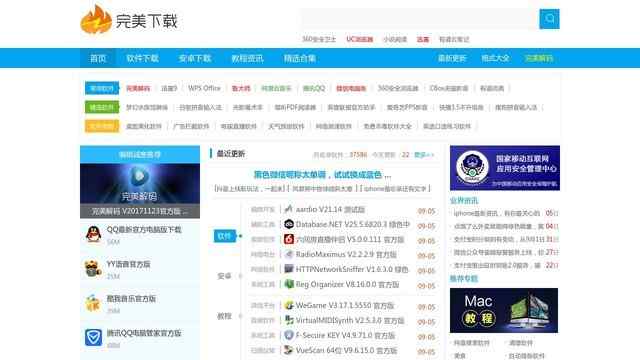Open the 腾讯QQ电脑管家官方版 link

point(144,333)
